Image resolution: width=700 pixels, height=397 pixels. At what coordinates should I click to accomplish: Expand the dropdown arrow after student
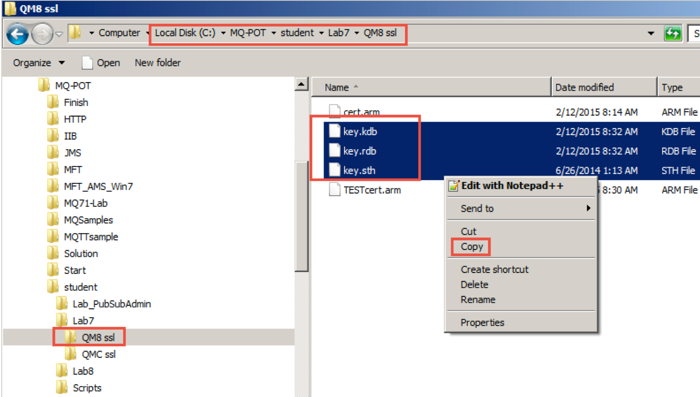[x=321, y=33]
